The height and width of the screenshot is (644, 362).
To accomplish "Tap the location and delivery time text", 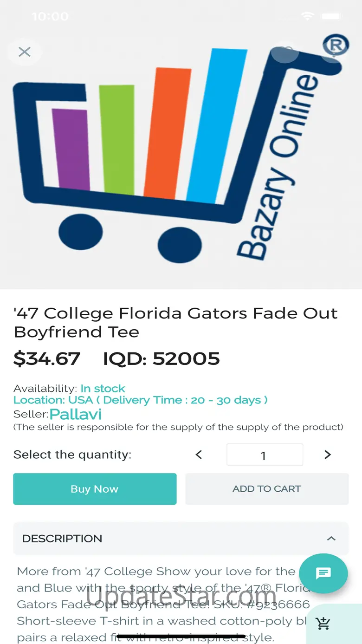I will [141, 400].
